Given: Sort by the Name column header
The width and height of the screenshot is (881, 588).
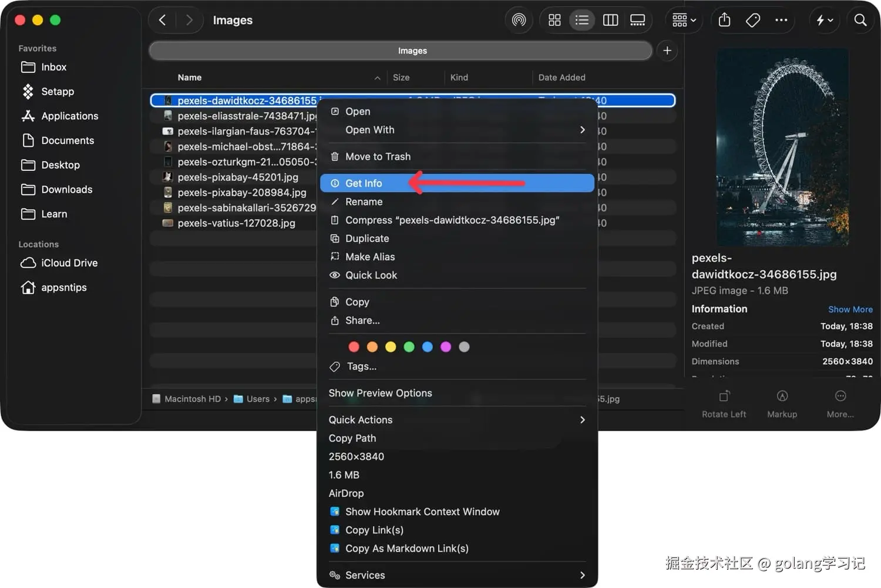Looking at the screenshot, I should point(190,78).
